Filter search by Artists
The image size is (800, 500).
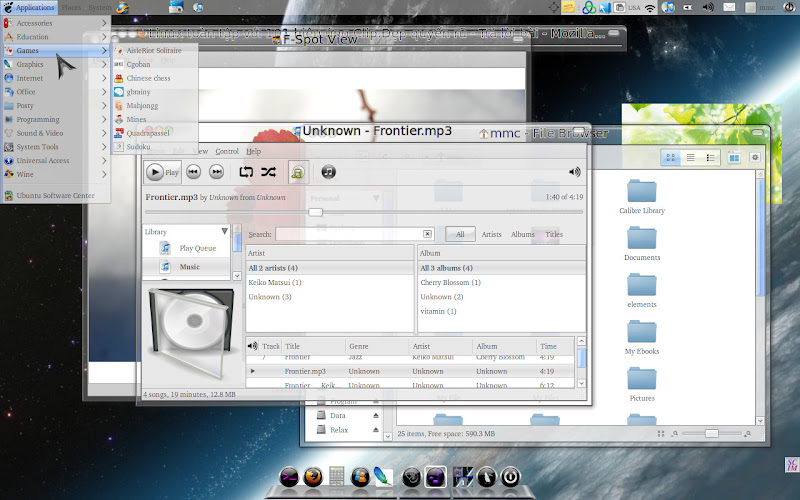(491, 234)
